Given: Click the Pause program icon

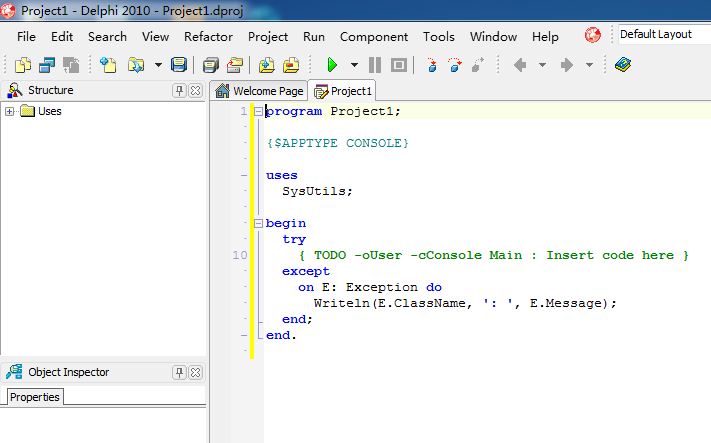Looking at the screenshot, I should point(375,65).
